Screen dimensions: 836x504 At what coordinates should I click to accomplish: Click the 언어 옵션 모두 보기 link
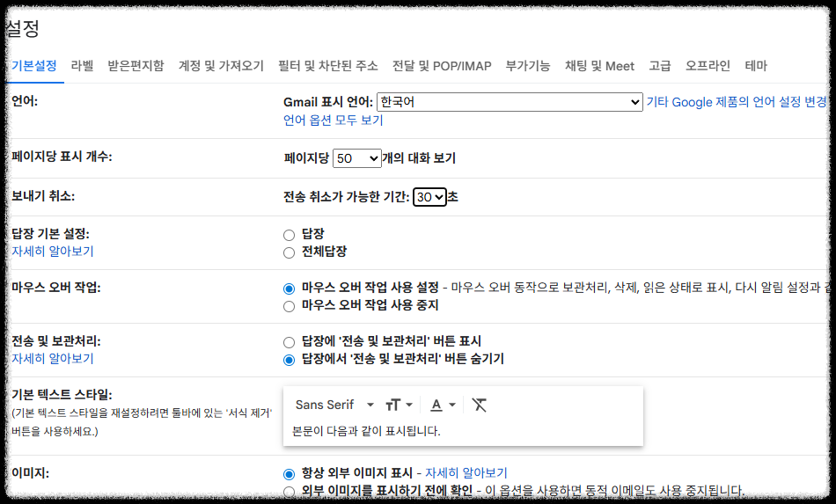[x=334, y=120]
